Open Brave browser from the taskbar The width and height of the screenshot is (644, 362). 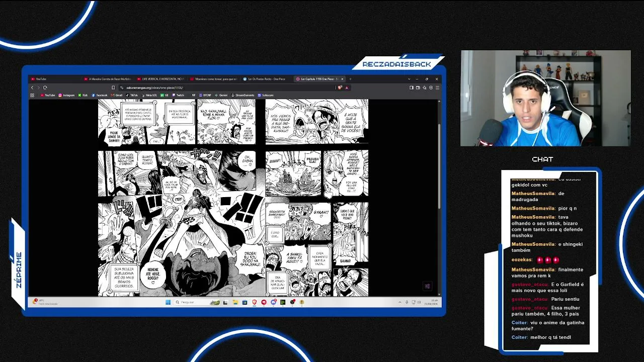pyautogui.click(x=254, y=302)
